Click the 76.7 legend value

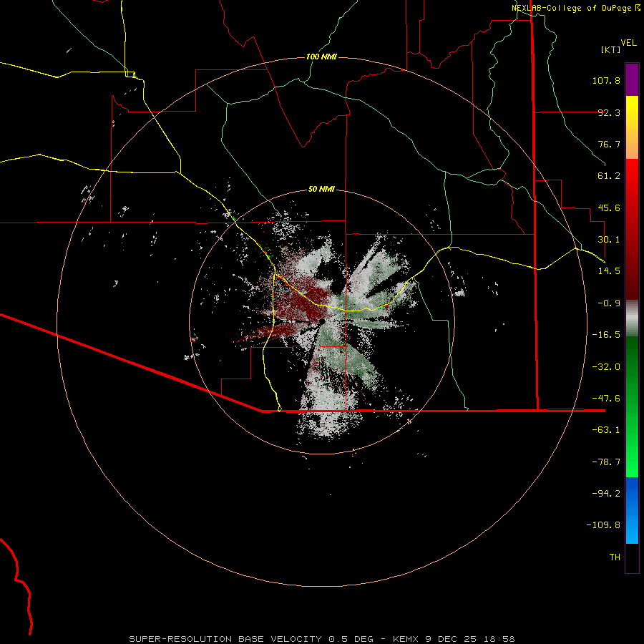tap(609, 144)
